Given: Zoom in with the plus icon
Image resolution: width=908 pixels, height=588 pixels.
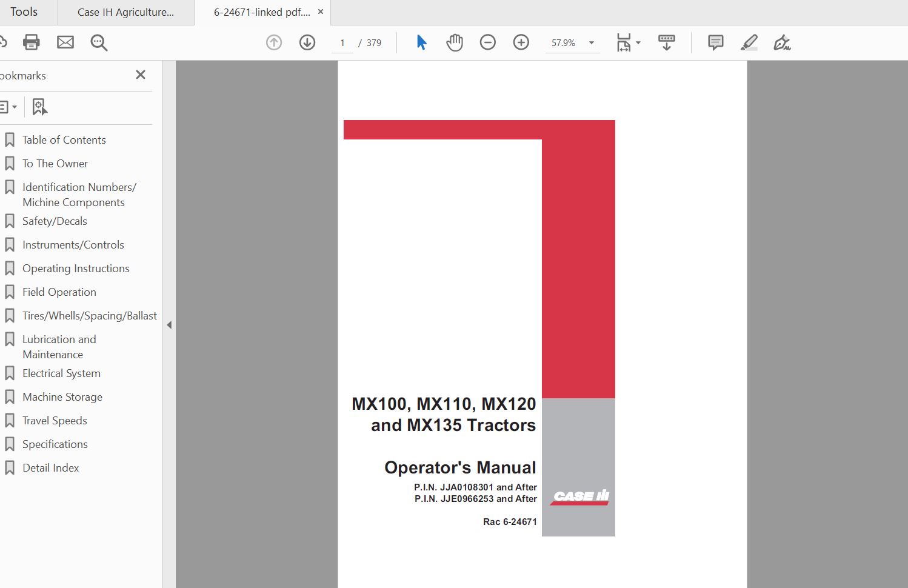Looking at the screenshot, I should coord(521,42).
